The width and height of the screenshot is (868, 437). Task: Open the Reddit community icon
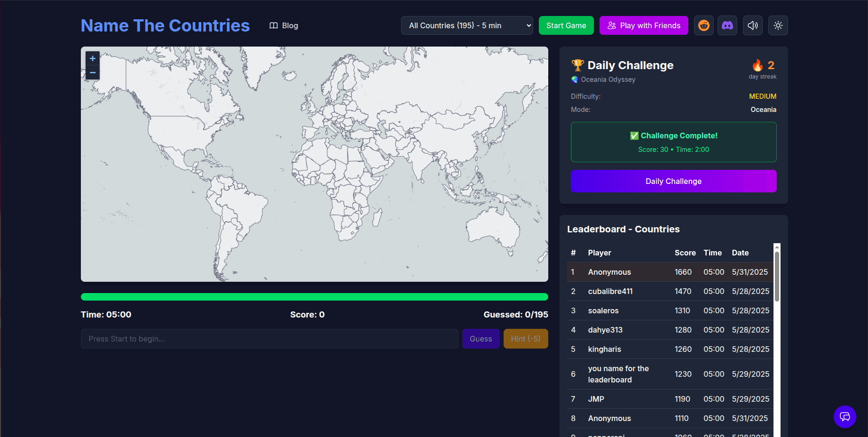point(703,25)
